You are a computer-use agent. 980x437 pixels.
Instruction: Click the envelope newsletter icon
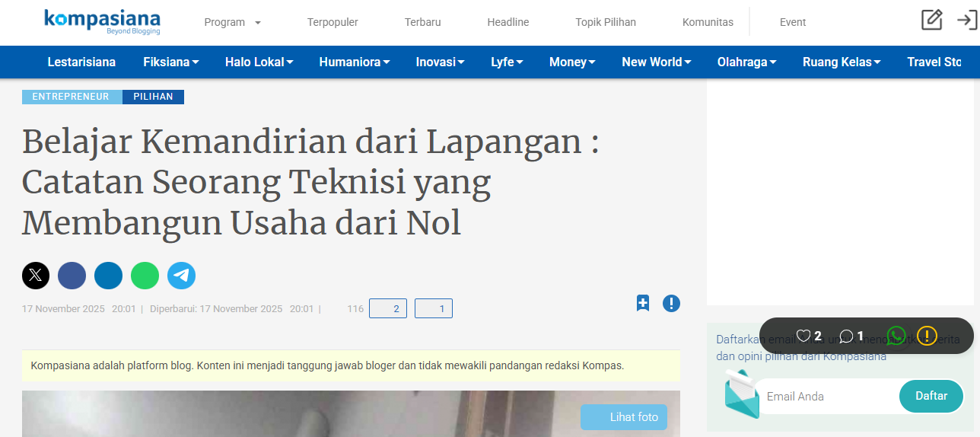click(x=742, y=394)
